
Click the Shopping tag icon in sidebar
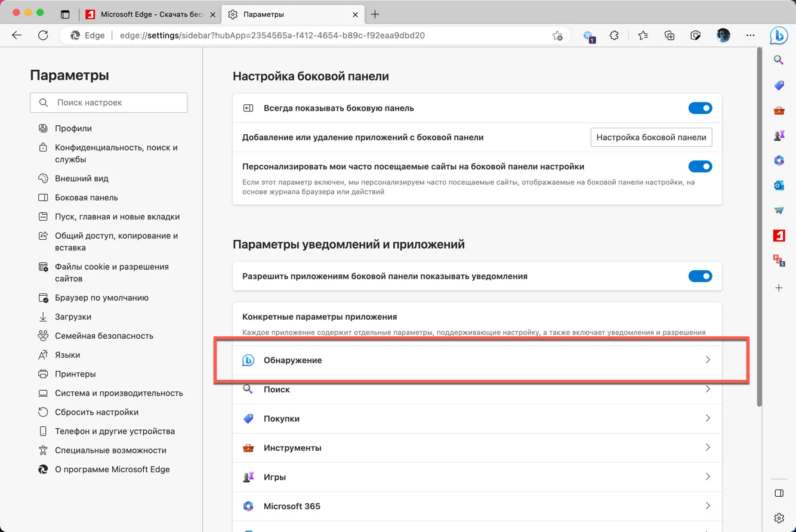tap(779, 85)
